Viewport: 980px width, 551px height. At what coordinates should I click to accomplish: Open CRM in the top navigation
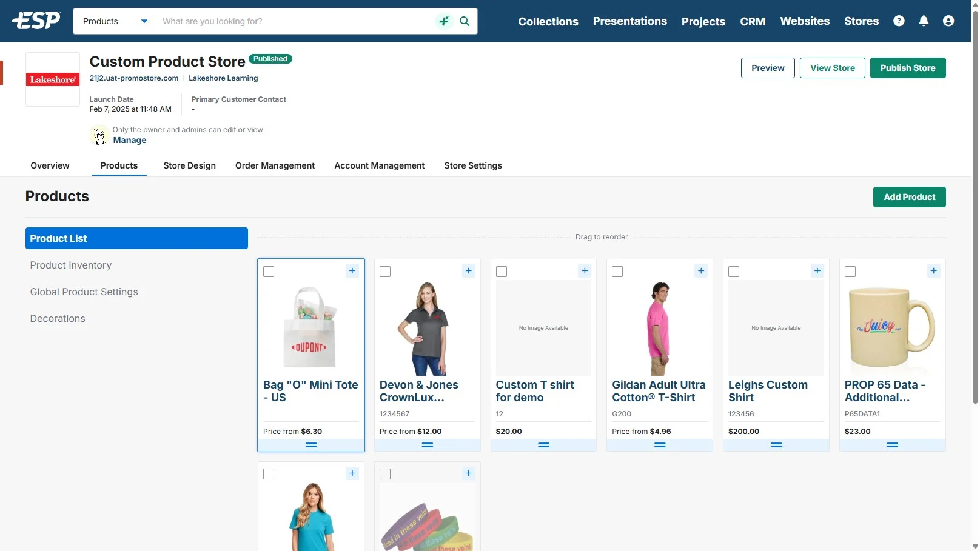[753, 21]
